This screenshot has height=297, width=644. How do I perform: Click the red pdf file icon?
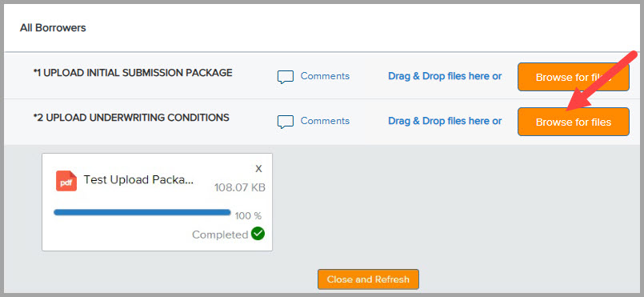(x=66, y=181)
